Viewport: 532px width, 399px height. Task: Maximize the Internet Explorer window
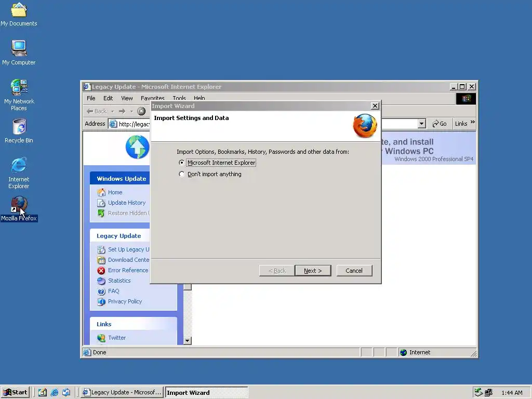(x=462, y=87)
